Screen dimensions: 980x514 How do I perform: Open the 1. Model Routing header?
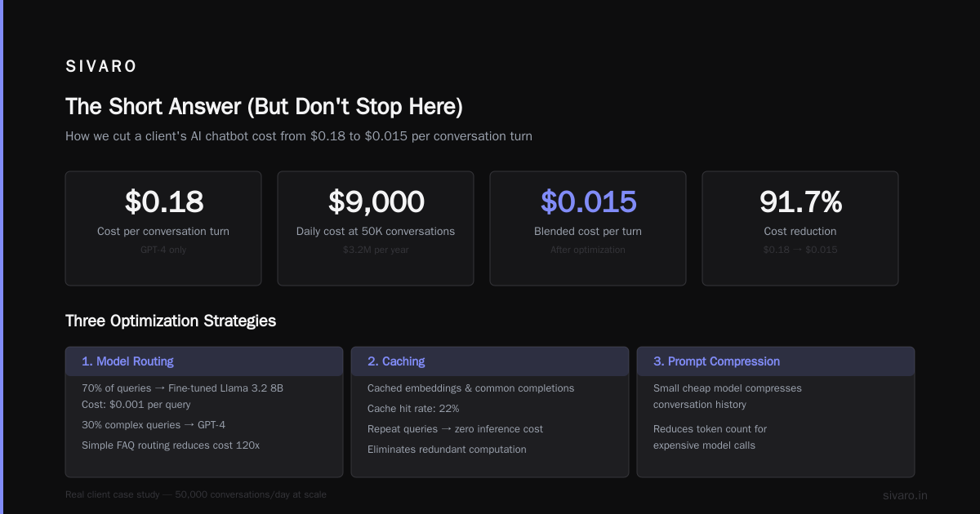[204, 361]
